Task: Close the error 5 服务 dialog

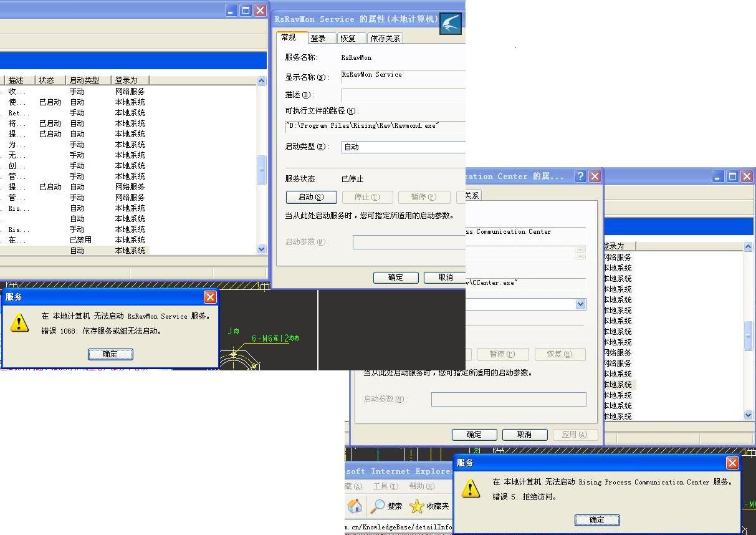Action: (x=732, y=463)
